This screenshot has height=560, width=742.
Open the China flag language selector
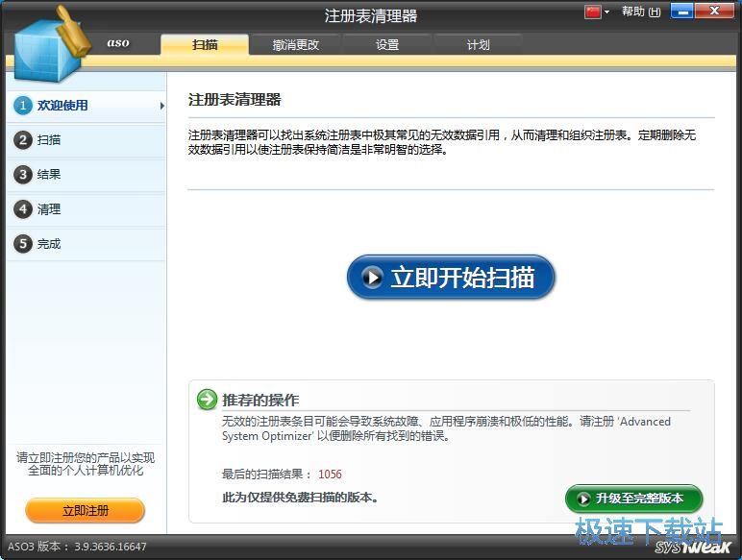592,12
